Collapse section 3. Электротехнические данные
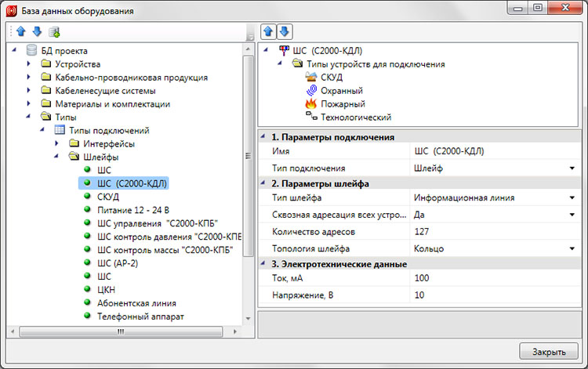The width and height of the screenshot is (588, 369). [x=263, y=263]
